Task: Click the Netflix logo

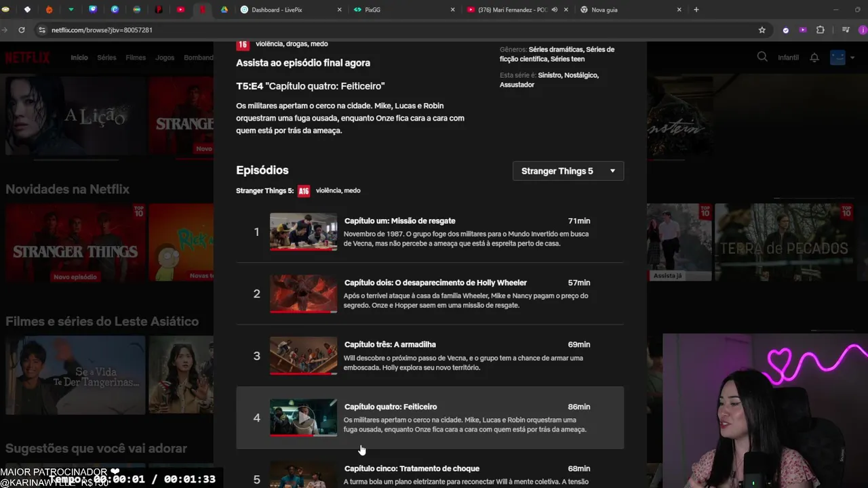Action: pos(28,58)
